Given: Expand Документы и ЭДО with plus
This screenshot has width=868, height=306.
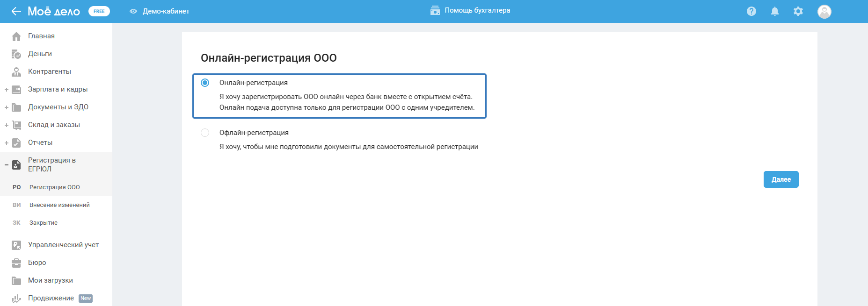Looking at the screenshot, I should pyautogui.click(x=6, y=107).
